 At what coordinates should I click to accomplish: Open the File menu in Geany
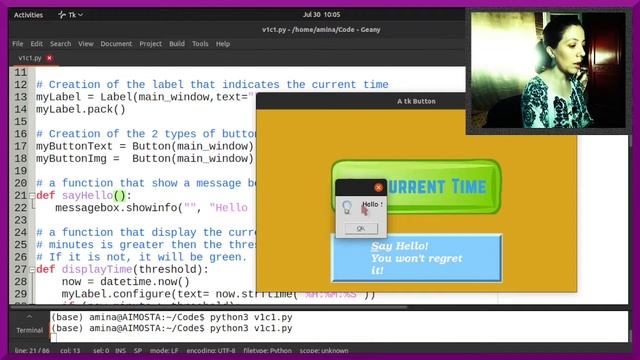18,44
